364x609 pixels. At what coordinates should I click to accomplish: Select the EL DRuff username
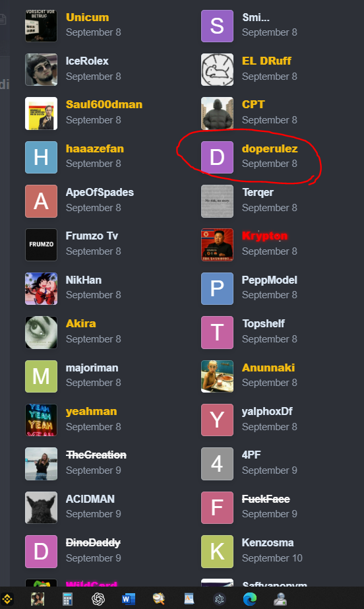pyautogui.click(x=266, y=61)
